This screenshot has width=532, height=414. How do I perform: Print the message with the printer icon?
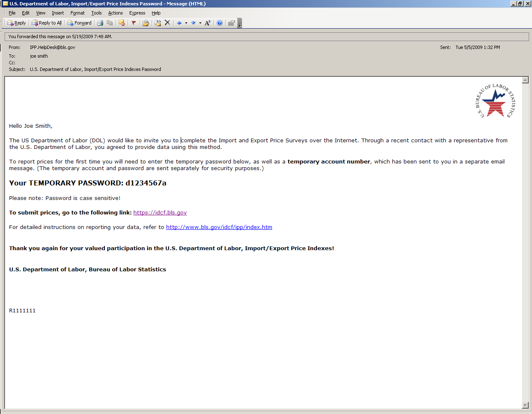click(x=100, y=23)
